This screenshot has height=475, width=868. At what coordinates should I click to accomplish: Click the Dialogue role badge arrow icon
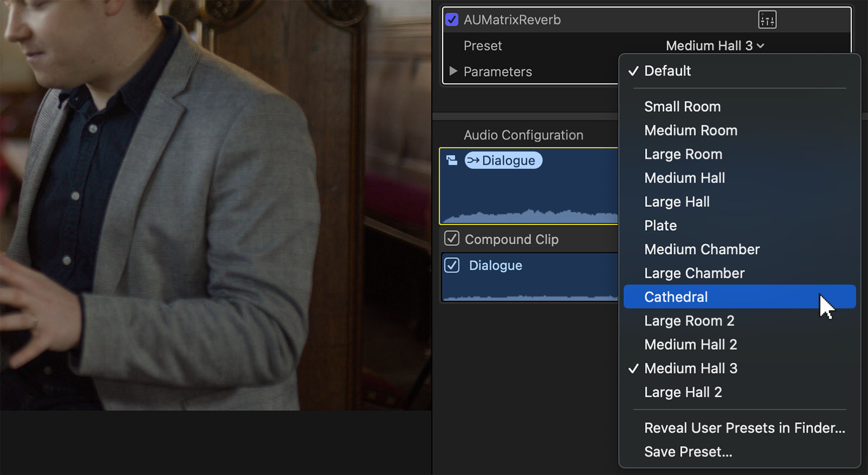[473, 160]
